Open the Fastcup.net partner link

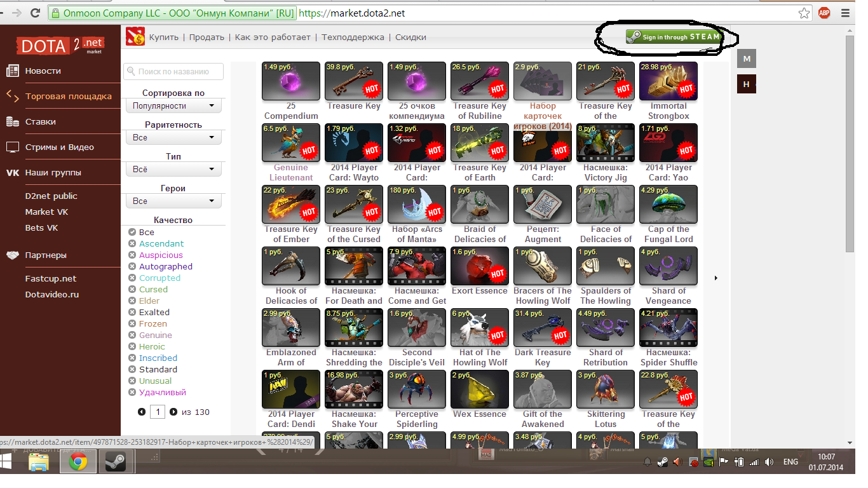50,278
